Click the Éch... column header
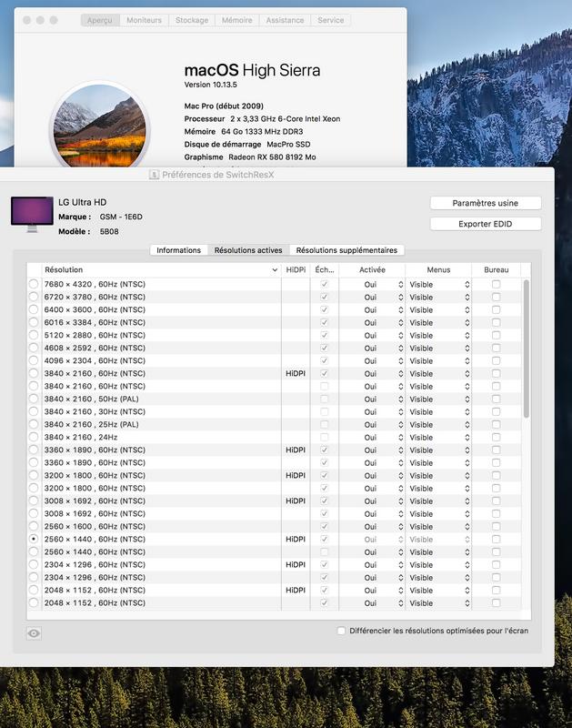572x728 pixels. pyautogui.click(x=325, y=269)
